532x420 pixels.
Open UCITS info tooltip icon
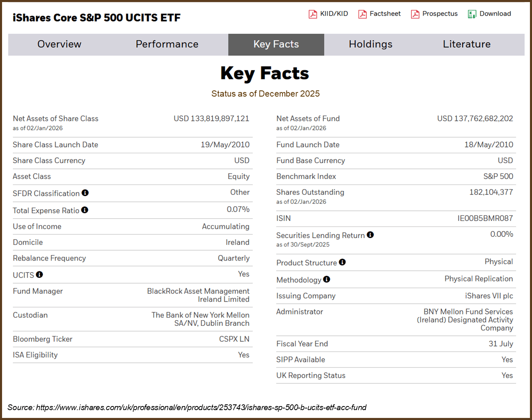[39, 275]
